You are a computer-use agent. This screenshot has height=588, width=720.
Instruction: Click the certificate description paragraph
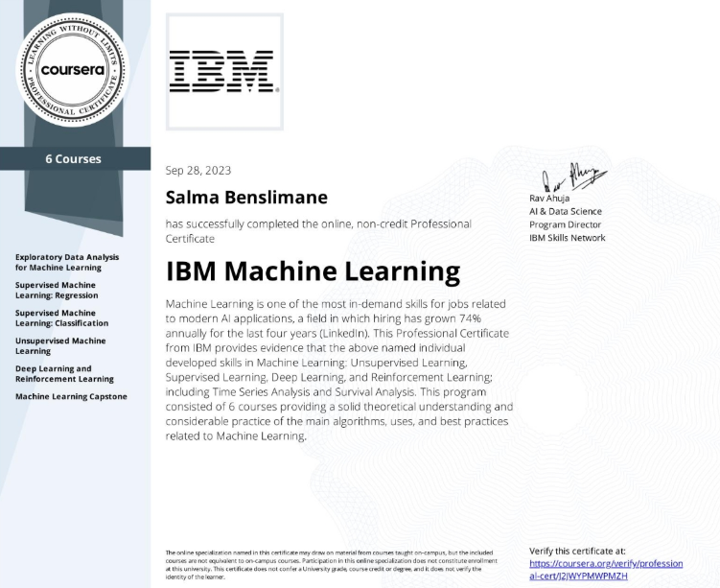(x=338, y=369)
